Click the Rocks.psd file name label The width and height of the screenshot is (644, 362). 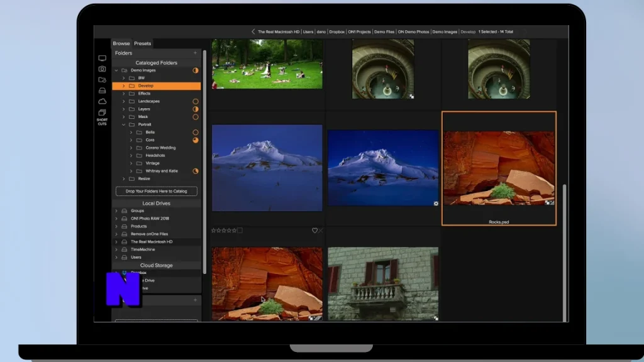(499, 222)
